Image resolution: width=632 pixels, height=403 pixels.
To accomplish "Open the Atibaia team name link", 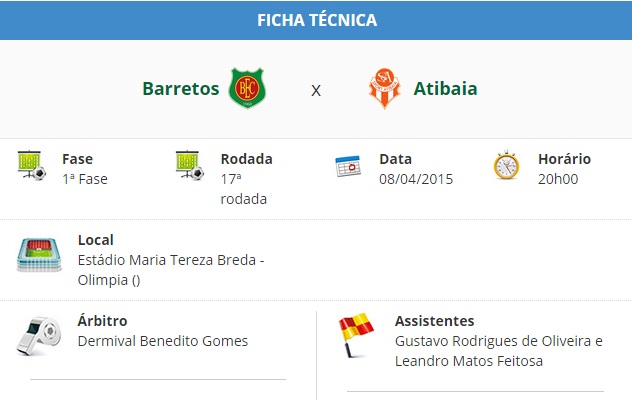I will (445, 88).
